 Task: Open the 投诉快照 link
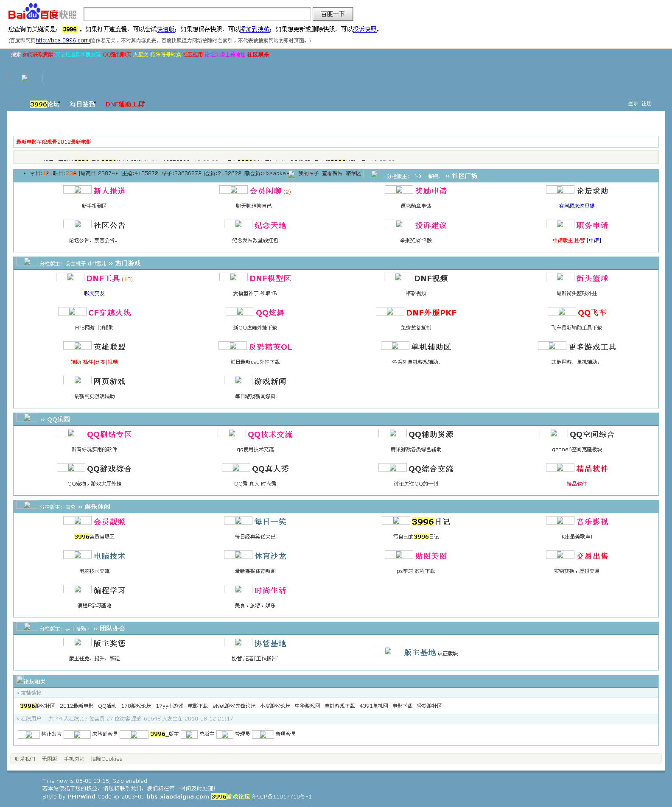click(x=364, y=29)
